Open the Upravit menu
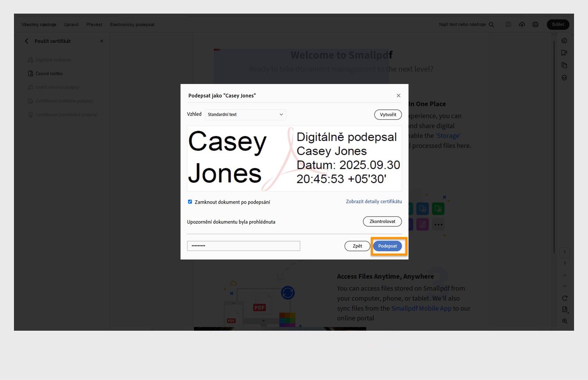Viewport: 588px width, 380px height. pyautogui.click(x=71, y=24)
